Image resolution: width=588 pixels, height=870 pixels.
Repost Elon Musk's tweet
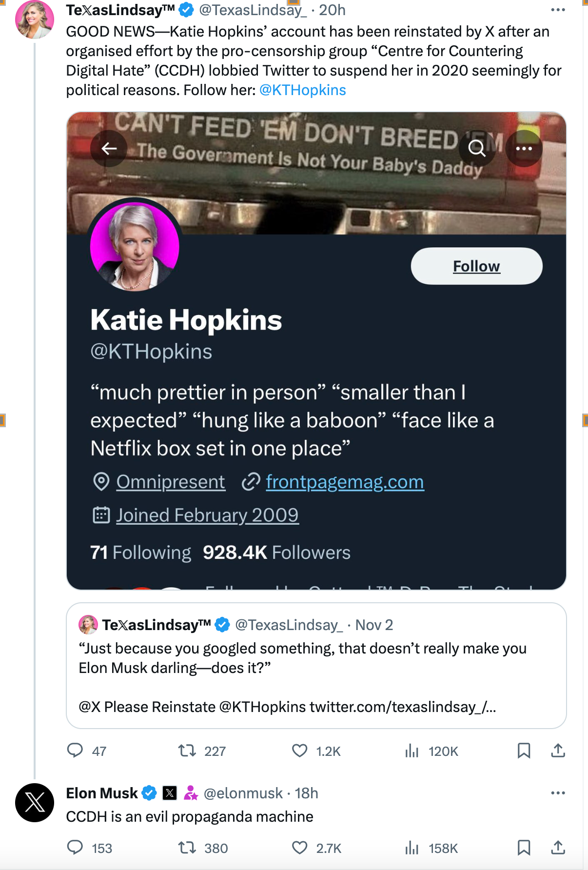click(x=187, y=848)
